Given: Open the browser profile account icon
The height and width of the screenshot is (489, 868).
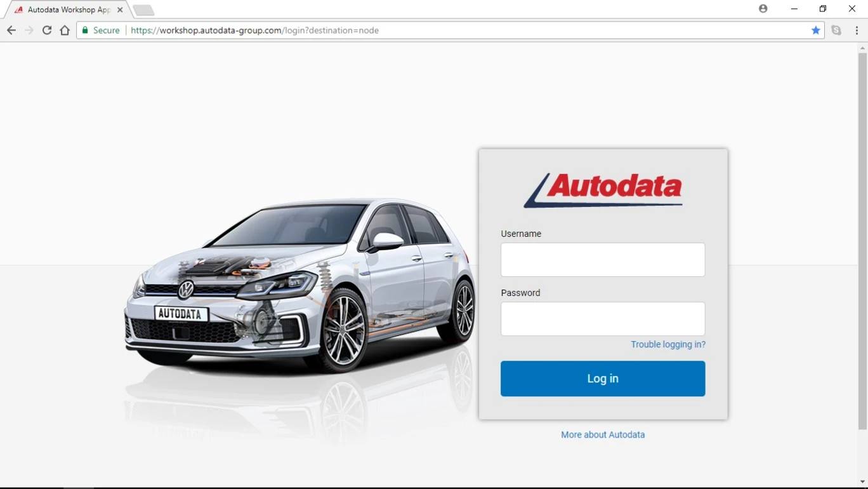Looking at the screenshot, I should coord(763,8).
